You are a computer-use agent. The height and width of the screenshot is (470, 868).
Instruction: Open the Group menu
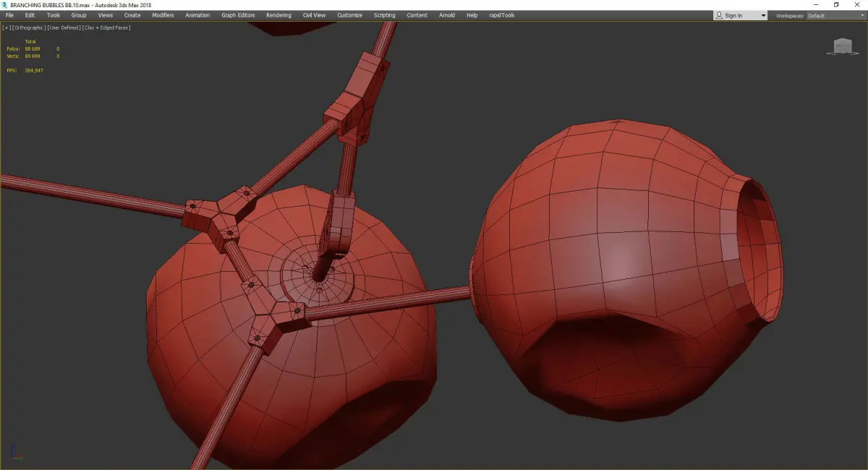(x=79, y=15)
